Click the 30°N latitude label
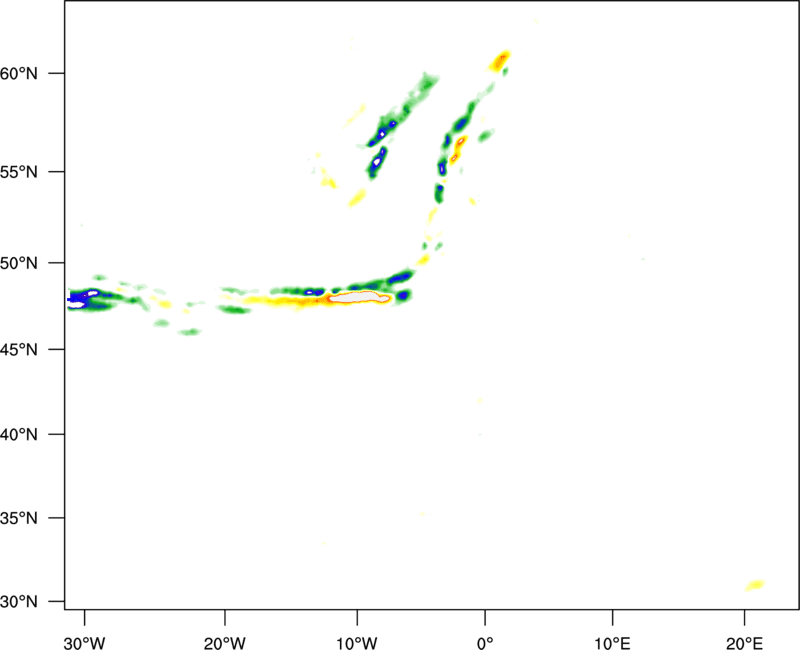800x650 pixels. tap(19, 602)
